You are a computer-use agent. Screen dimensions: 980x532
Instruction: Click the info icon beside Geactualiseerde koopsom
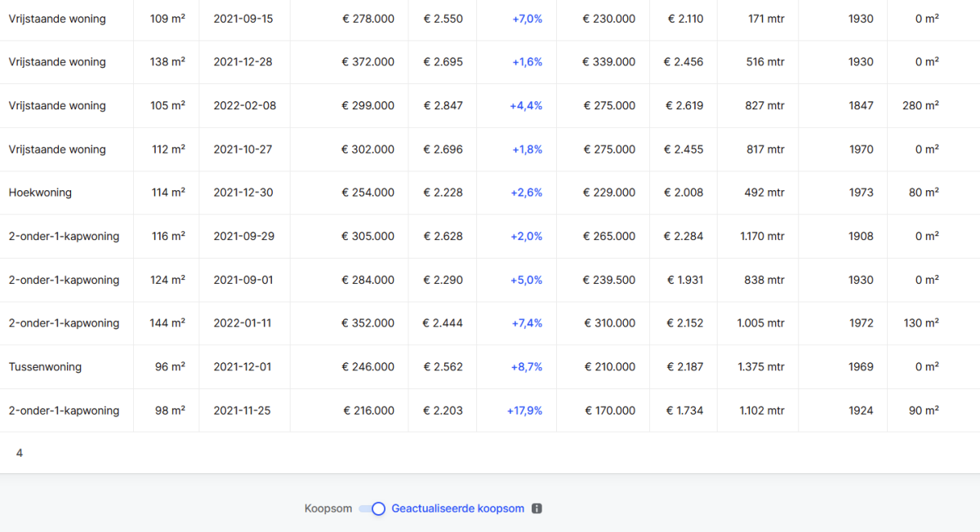coord(537,508)
